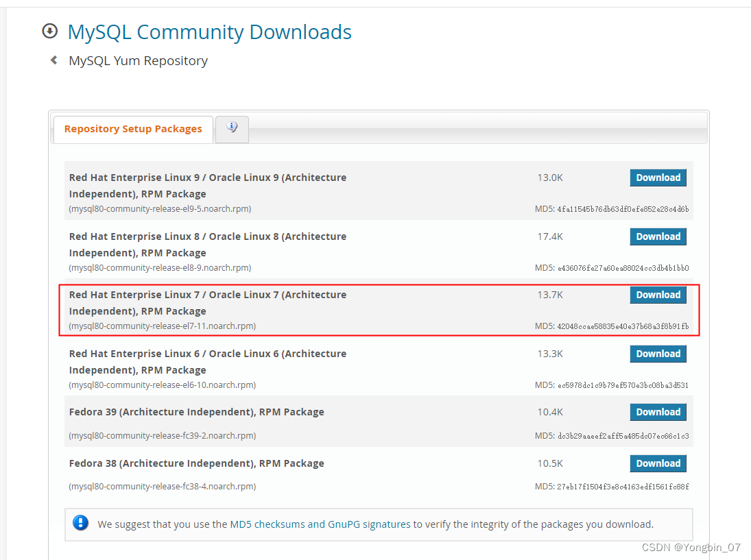Viewport: 751px width, 560px height.
Task: Download the Linux 7 RPM package
Action: (658, 295)
